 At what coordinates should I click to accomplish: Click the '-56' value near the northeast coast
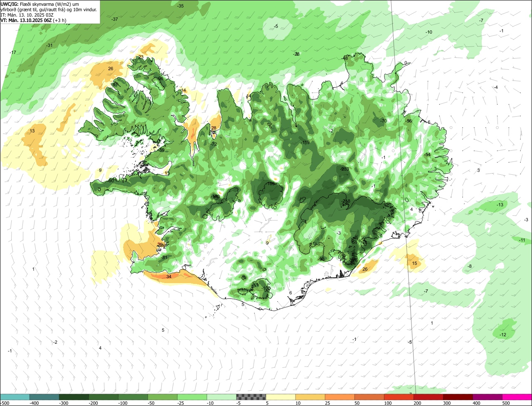[x=409, y=121]
